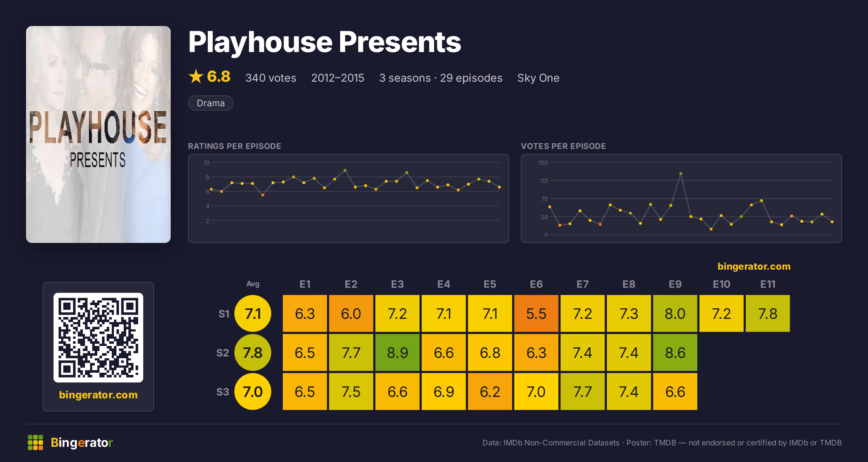The height and width of the screenshot is (462, 868).
Task: Click the Playhouse Presents poster thumbnail
Action: 98,134
